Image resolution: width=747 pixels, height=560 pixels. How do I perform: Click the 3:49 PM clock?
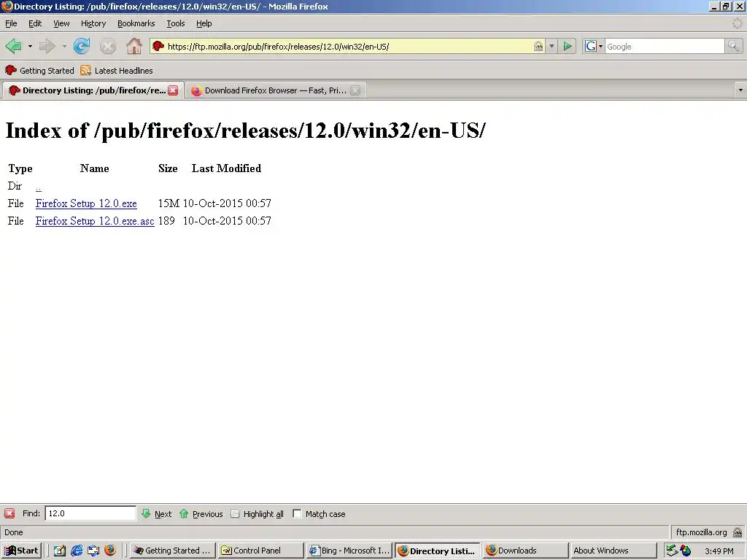(719, 551)
